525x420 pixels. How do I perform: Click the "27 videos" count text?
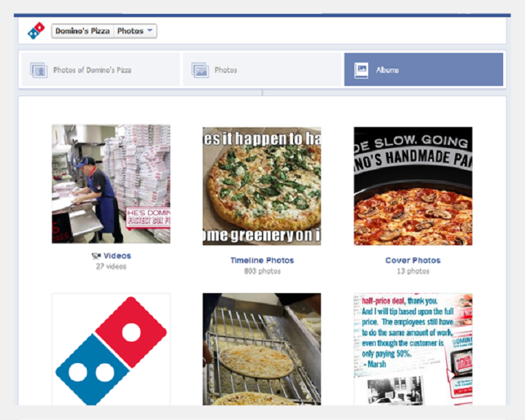pyautogui.click(x=111, y=267)
